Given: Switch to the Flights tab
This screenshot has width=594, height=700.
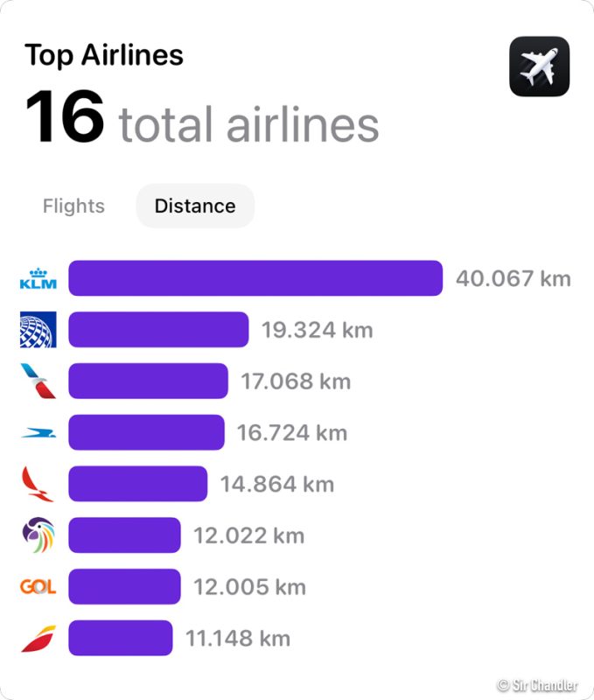Looking at the screenshot, I should (x=73, y=206).
